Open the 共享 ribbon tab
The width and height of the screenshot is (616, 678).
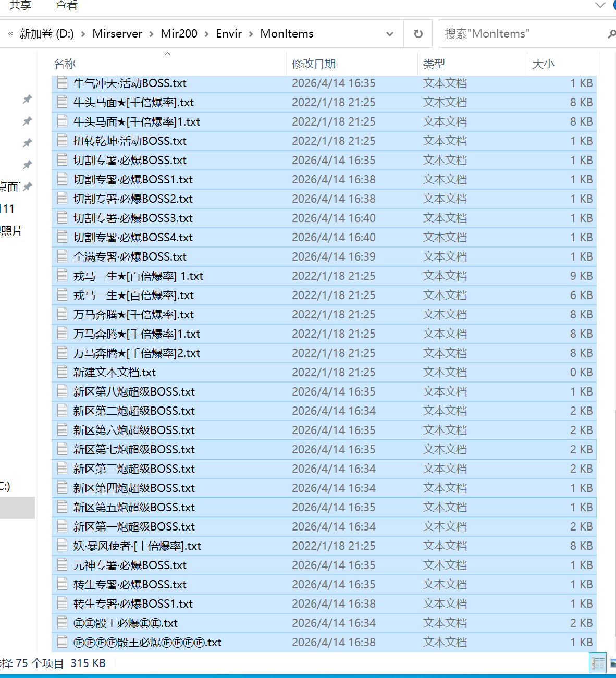point(20,5)
